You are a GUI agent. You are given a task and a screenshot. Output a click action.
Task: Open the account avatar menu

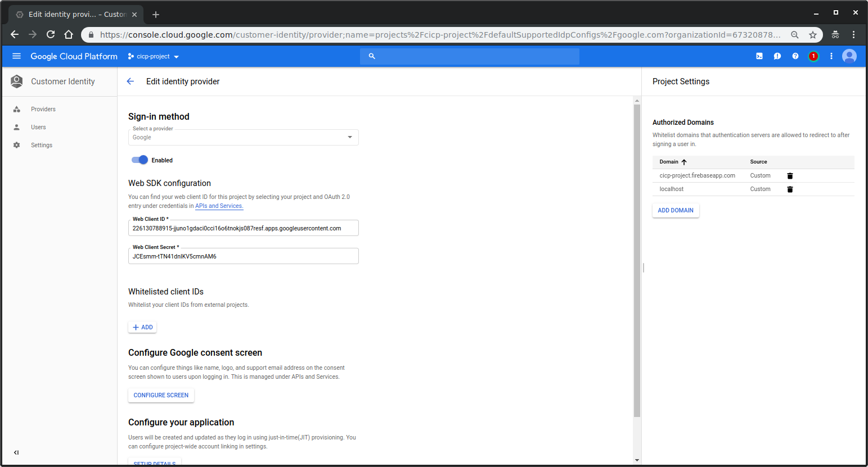[849, 56]
